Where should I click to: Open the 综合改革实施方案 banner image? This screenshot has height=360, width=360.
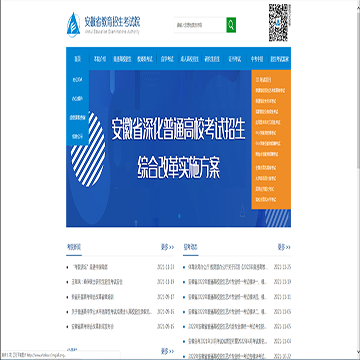[178, 149]
